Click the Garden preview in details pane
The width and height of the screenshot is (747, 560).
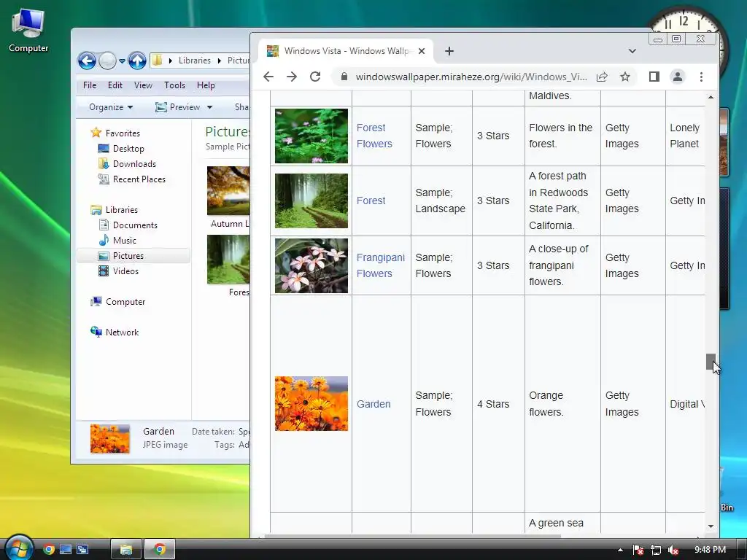click(110, 438)
